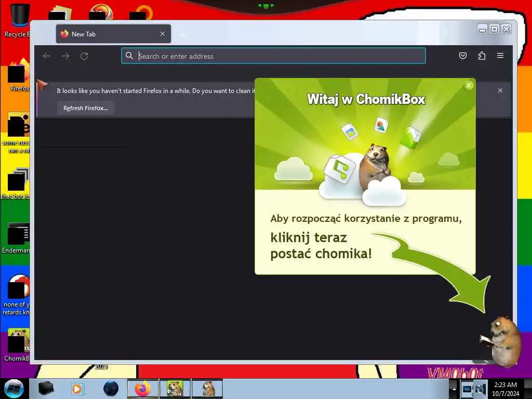532x399 pixels.
Task: Click the hamster character reading a book
Action: pos(501,341)
